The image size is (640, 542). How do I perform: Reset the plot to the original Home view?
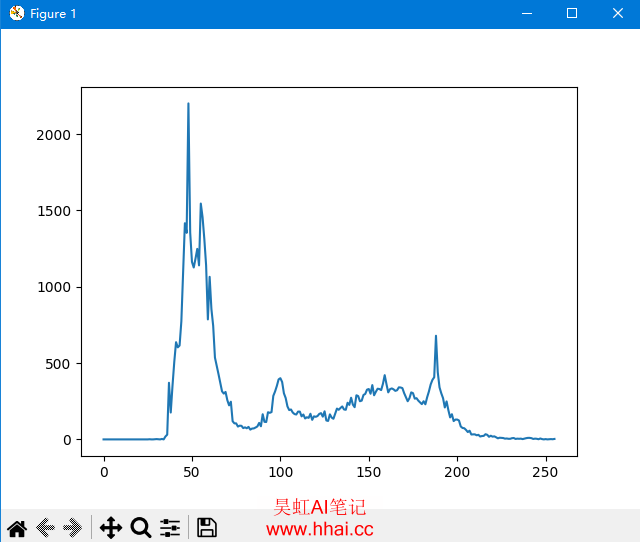point(17,528)
